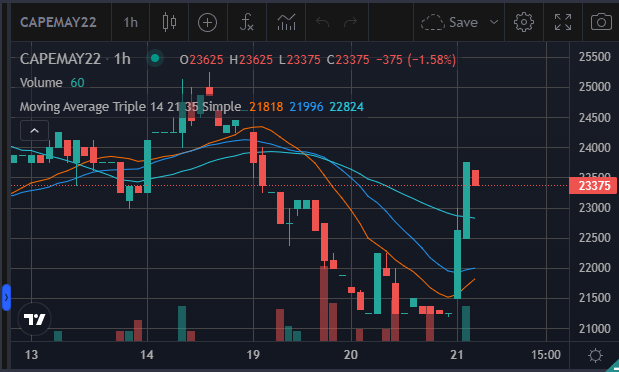Expand the blue side panel handle

[6, 297]
